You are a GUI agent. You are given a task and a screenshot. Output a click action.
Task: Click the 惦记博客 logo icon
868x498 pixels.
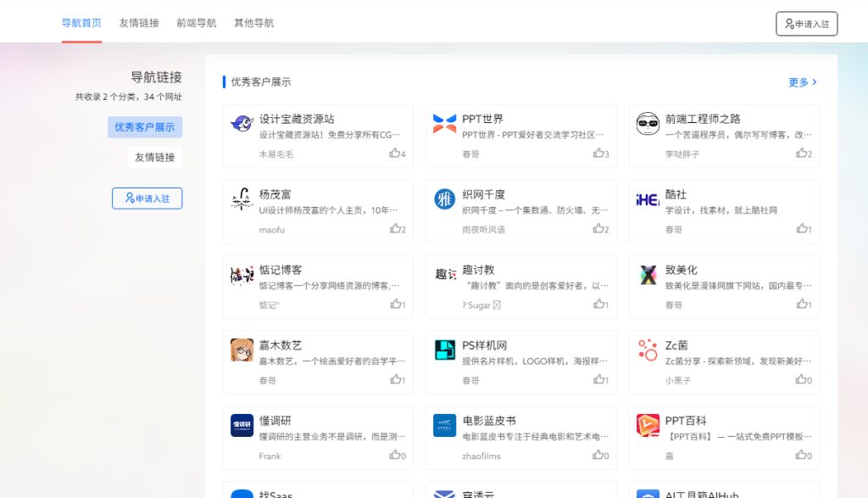pyautogui.click(x=242, y=274)
